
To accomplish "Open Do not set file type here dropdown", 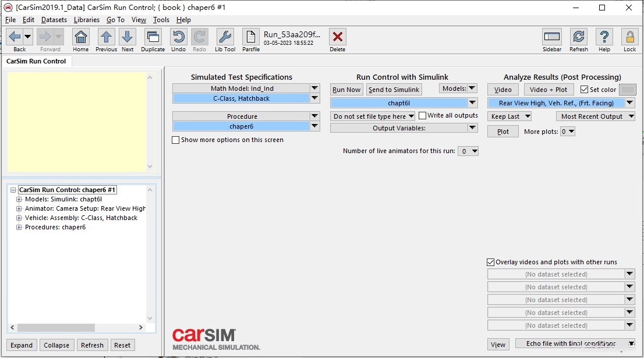I will pos(373,116).
